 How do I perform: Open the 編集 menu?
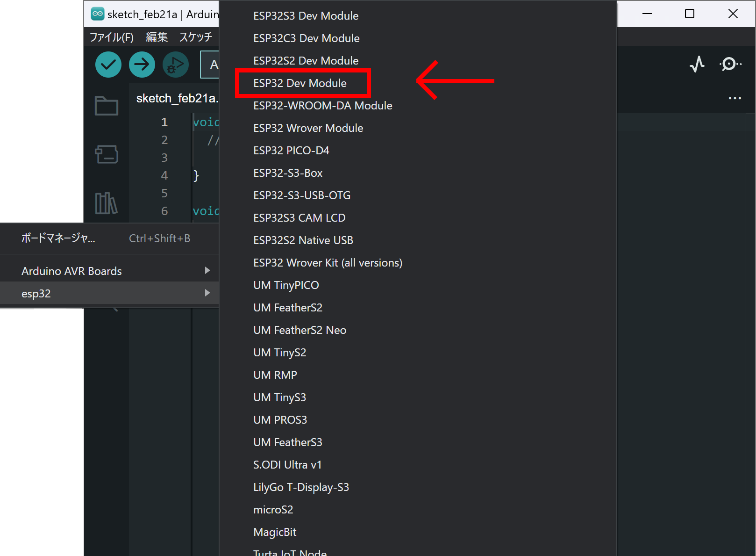157,37
